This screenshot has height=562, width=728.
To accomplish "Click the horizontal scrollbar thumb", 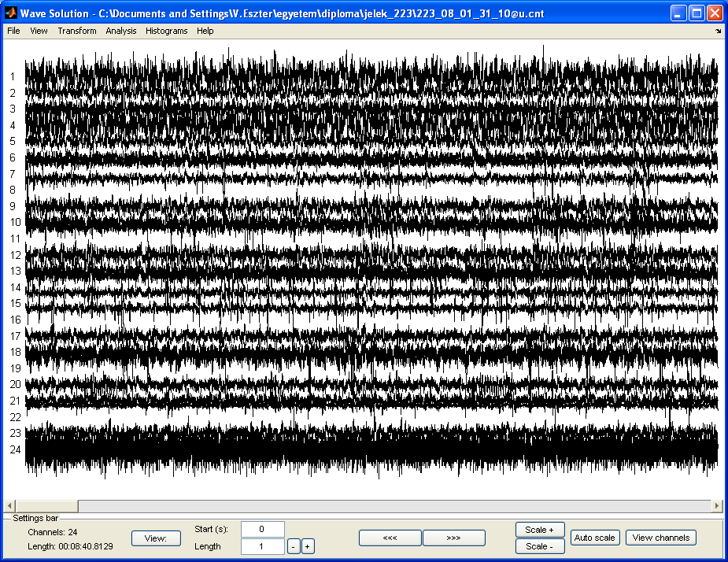I will click(x=46, y=505).
